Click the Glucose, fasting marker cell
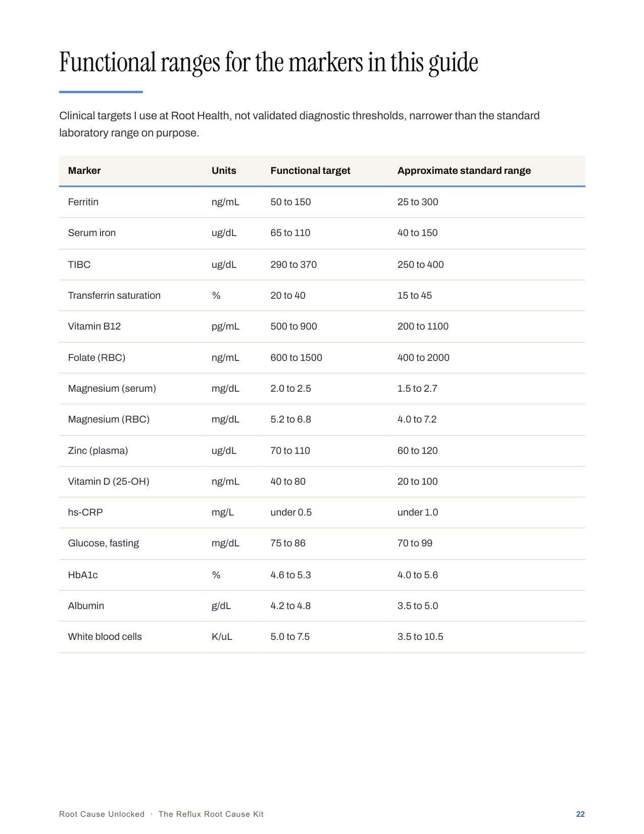 coord(104,543)
